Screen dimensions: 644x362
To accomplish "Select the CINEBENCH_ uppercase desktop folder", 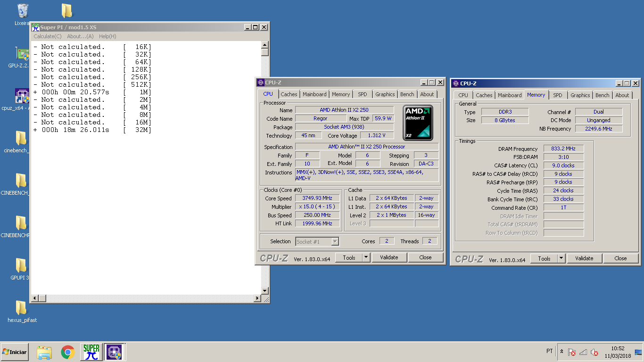I will (22, 181).
